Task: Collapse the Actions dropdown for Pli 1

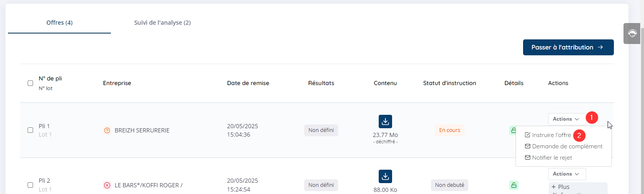Action: pos(567,119)
